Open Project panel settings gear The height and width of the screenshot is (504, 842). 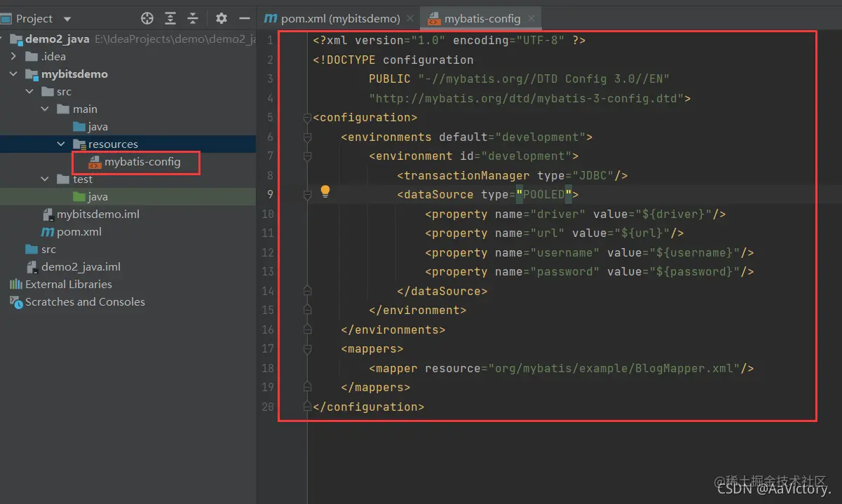coord(222,18)
